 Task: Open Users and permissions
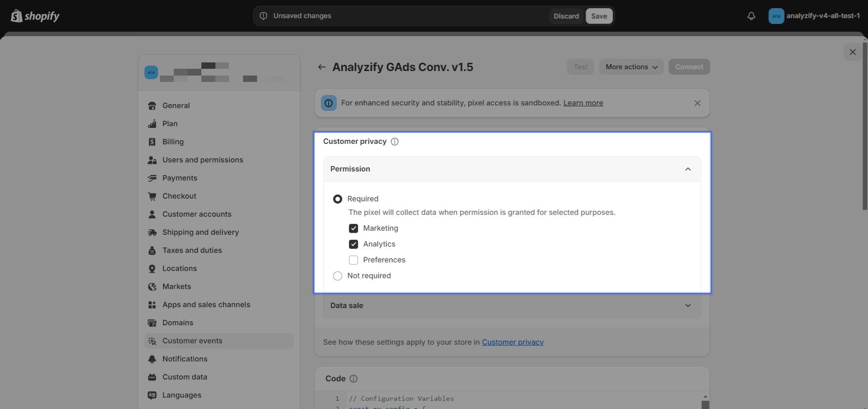click(219, 160)
